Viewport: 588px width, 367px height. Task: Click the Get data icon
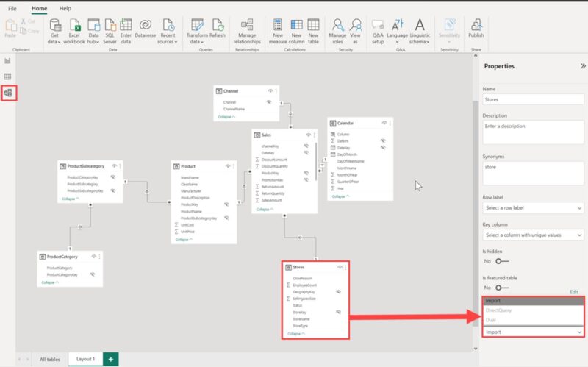click(54, 26)
